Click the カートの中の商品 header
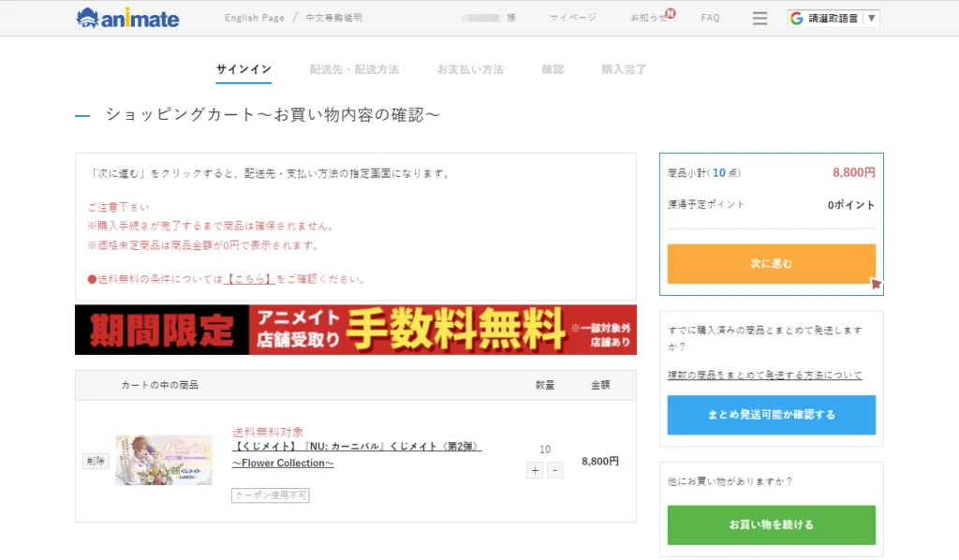 (159, 385)
